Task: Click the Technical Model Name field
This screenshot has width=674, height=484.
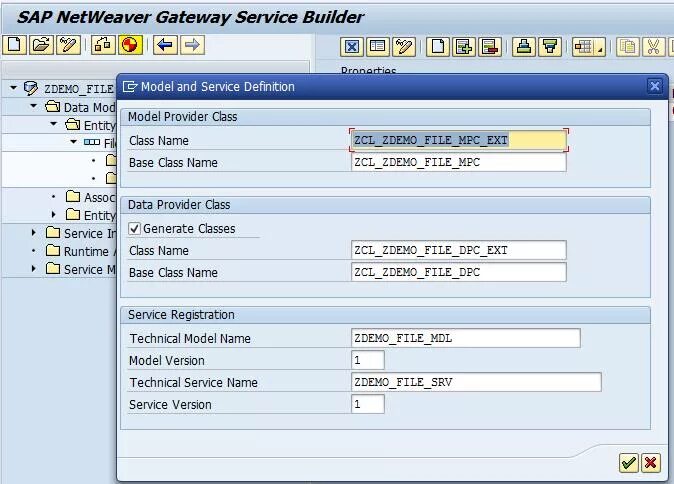Action: (466, 338)
